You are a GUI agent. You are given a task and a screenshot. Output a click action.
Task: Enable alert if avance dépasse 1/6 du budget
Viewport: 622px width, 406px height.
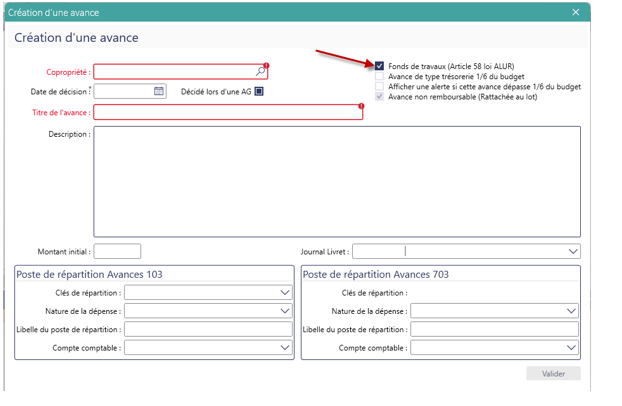tap(380, 87)
